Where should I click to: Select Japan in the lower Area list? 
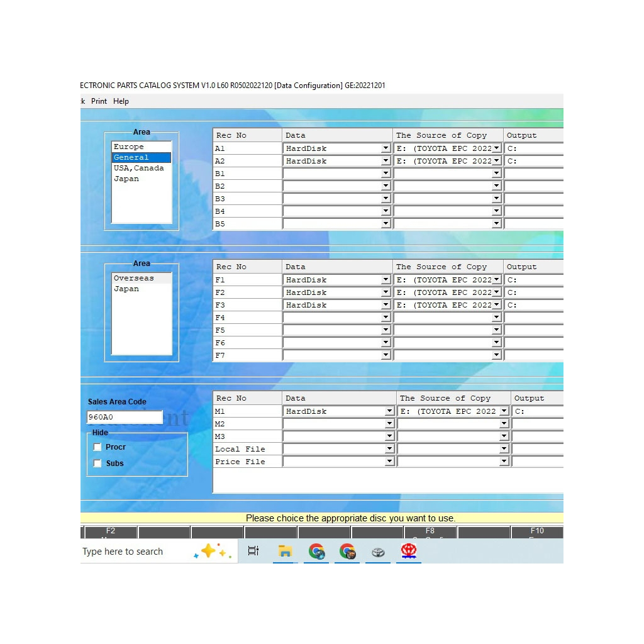coord(142,289)
